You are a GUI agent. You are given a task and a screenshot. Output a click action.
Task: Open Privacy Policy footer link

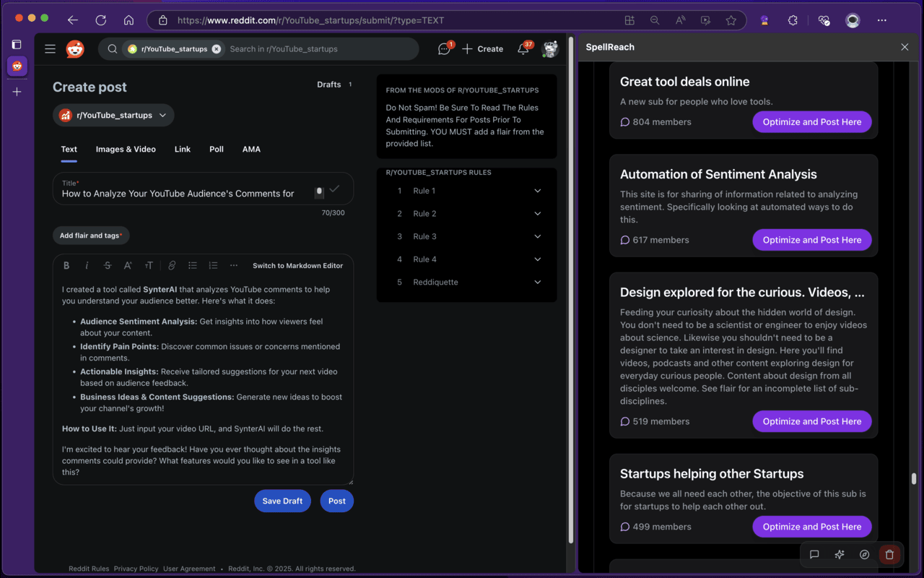[x=136, y=569]
